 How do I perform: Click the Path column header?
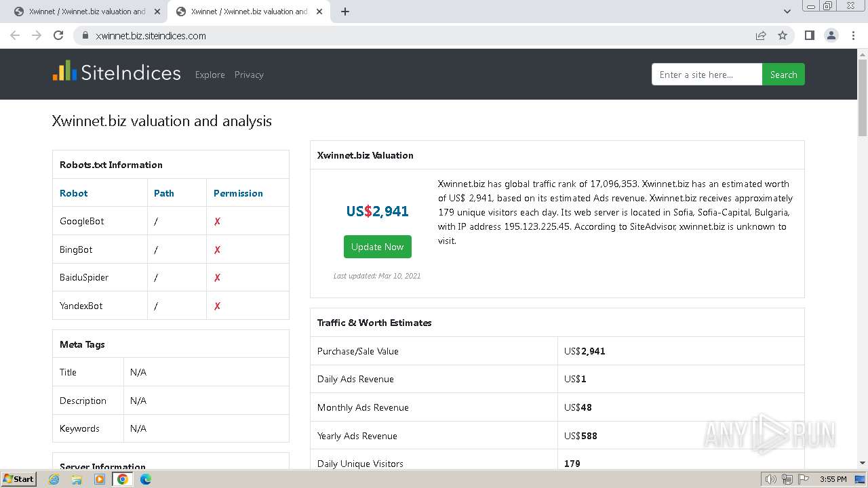tap(164, 193)
